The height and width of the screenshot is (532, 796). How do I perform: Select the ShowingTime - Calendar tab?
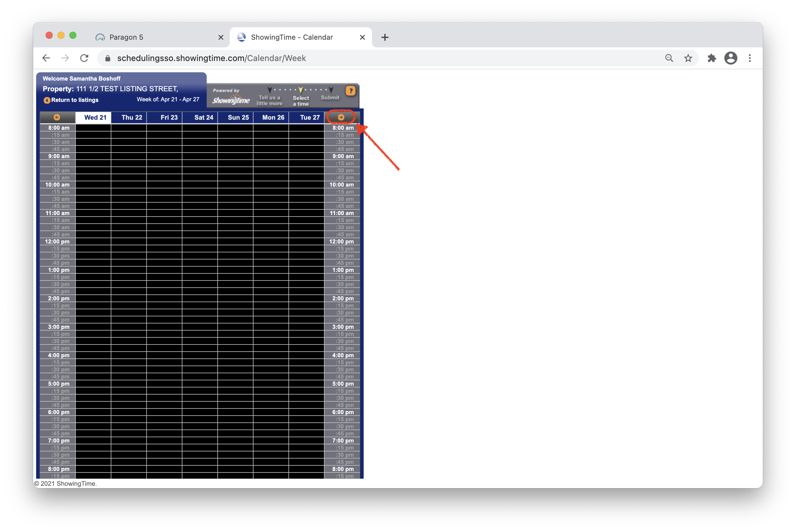coord(301,37)
